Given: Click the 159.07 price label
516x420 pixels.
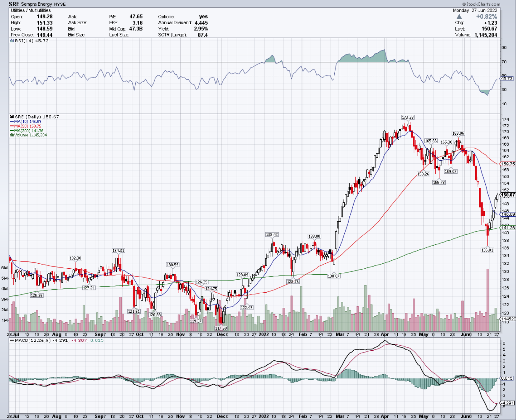Looking at the screenshot, I should point(450,172).
